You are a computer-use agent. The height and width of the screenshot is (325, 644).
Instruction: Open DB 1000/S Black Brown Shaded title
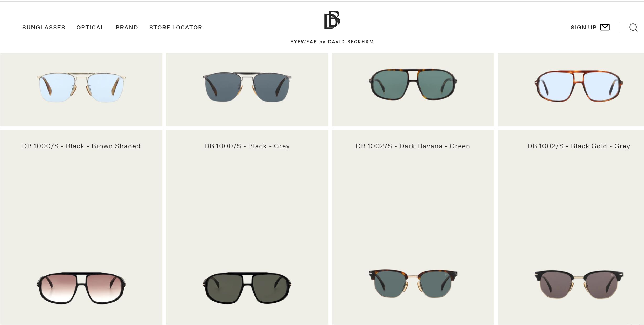[x=81, y=146]
